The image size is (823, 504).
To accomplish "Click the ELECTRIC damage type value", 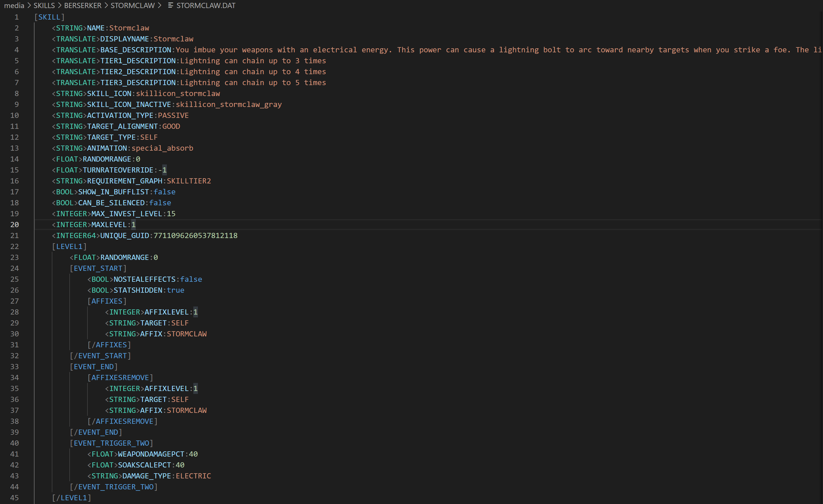I will pyautogui.click(x=193, y=476).
